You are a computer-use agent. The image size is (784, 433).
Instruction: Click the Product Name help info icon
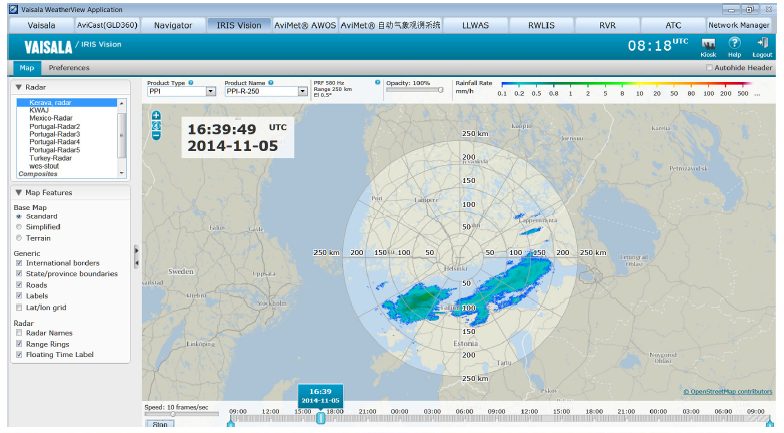271,82
